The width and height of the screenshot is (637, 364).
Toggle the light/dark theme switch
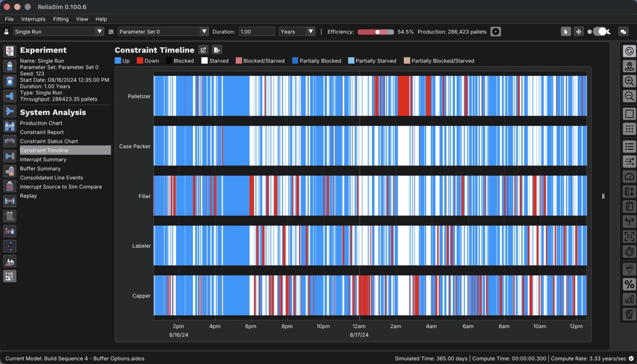tap(600, 32)
